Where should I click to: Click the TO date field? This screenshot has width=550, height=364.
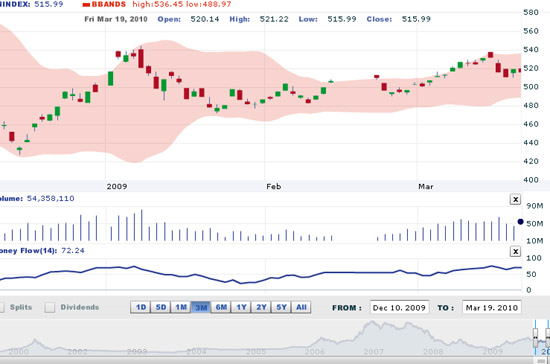point(492,308)
